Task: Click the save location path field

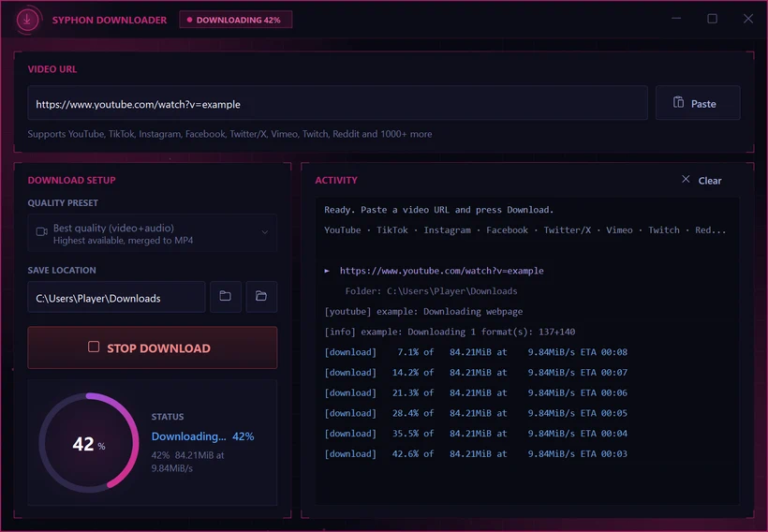Action: click(x=116, y=297)
